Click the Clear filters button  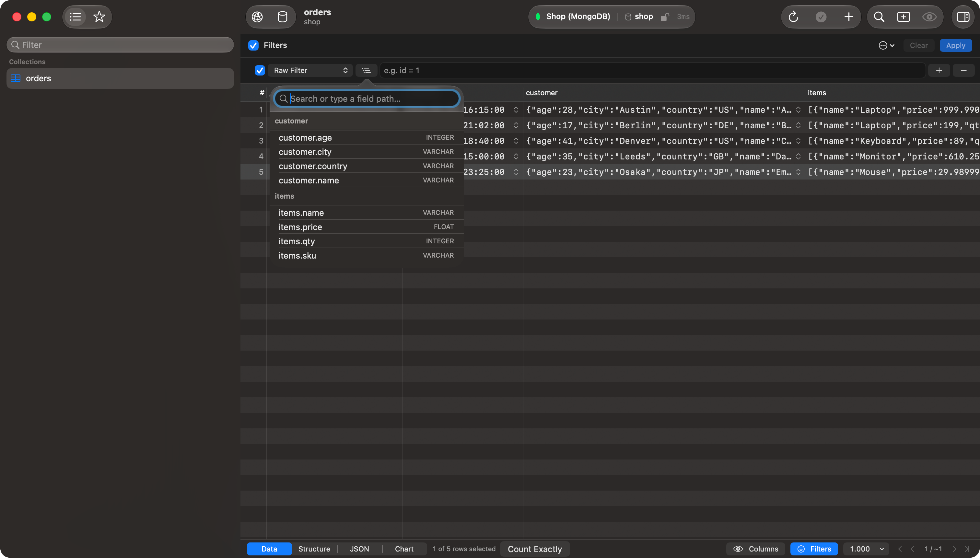919,46
